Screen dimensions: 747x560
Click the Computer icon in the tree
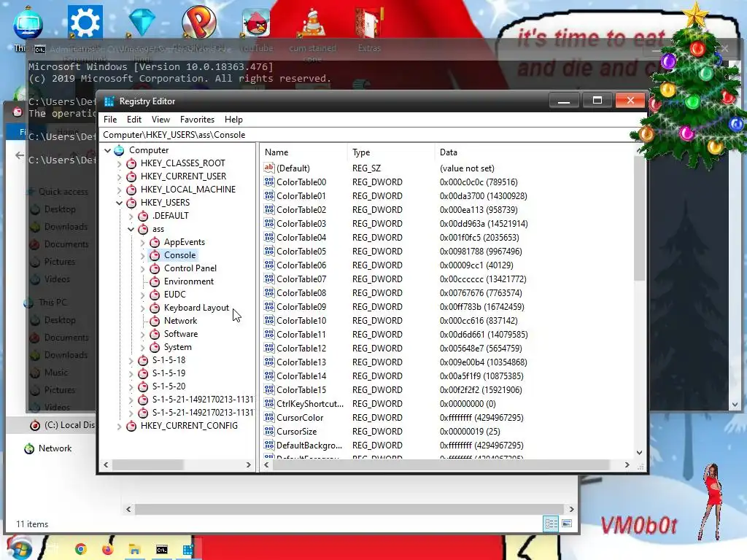tap(119, 150)
